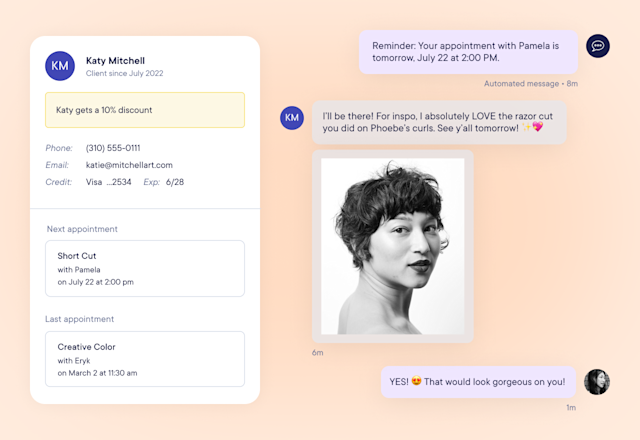Viewport: 640px width, 440px height.
Task: Click 'on March 2 at 11:30 am' text
Action: 98,373
